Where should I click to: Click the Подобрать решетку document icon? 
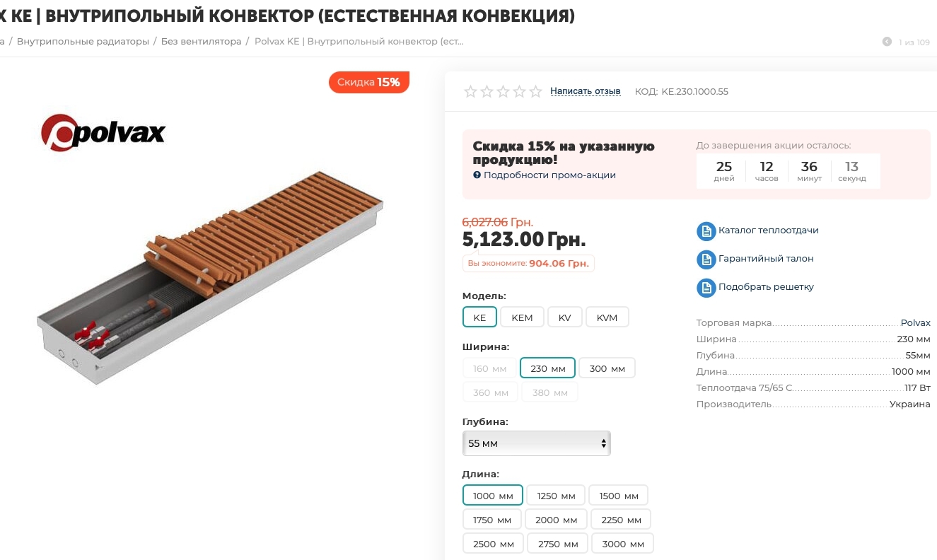tap(706, 288)
